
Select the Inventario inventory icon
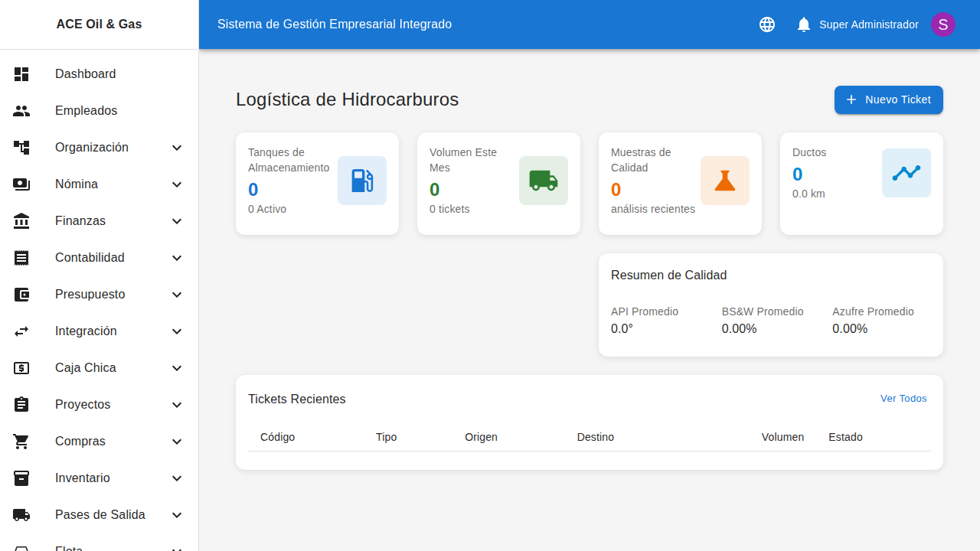(21, 478)
